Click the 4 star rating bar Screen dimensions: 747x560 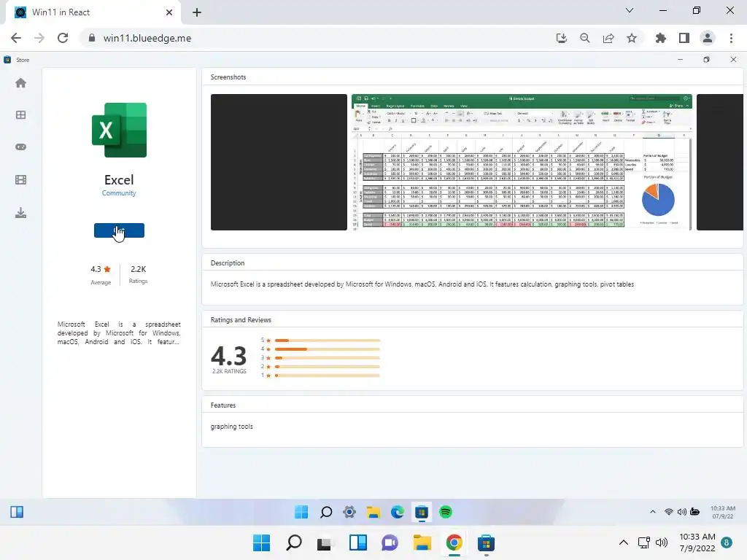point(328,349)
